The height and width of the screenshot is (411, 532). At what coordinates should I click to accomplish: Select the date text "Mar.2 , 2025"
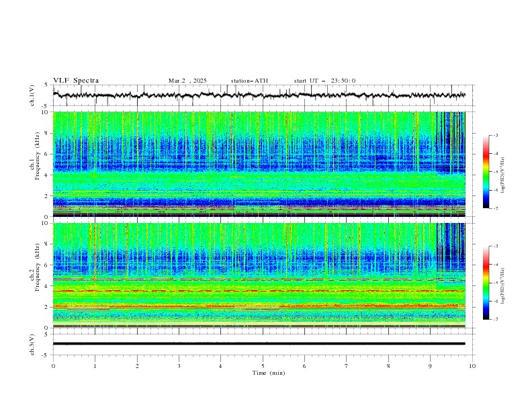187,81
